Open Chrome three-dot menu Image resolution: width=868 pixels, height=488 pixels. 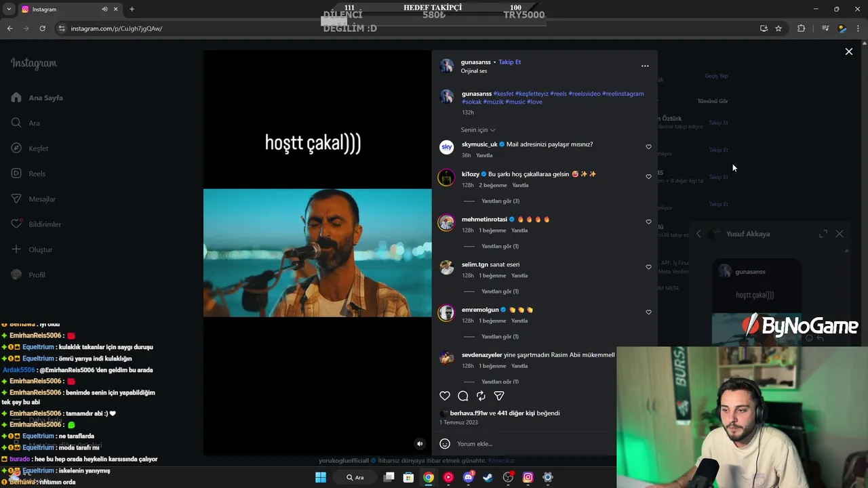(x=859, y=28)
